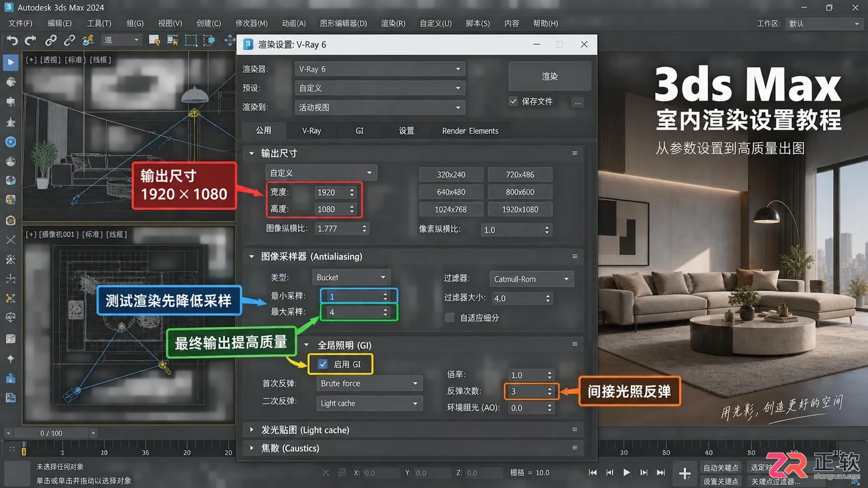868x488 pixels.
Task: Switch to the GI tab
Action: [x=360, y=131]
